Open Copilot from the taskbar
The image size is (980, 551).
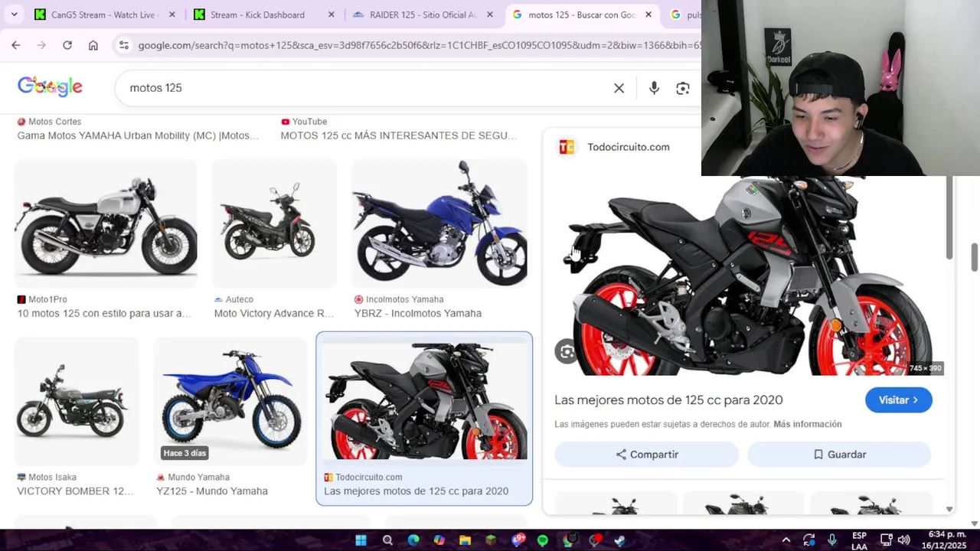pos(439,540)
